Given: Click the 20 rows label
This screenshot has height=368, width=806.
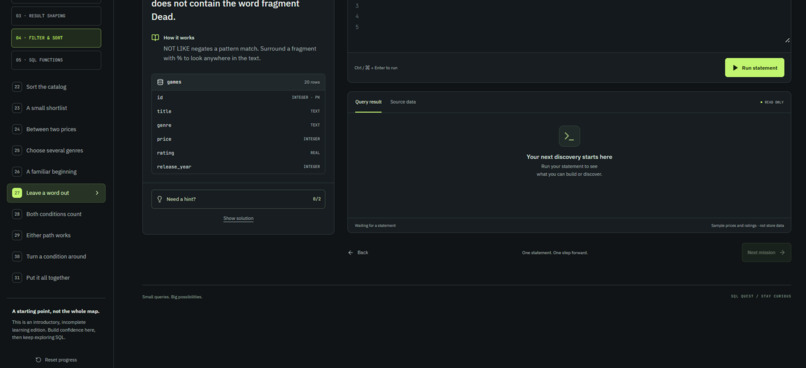Looking at the screenshot, I should (312, 82).
